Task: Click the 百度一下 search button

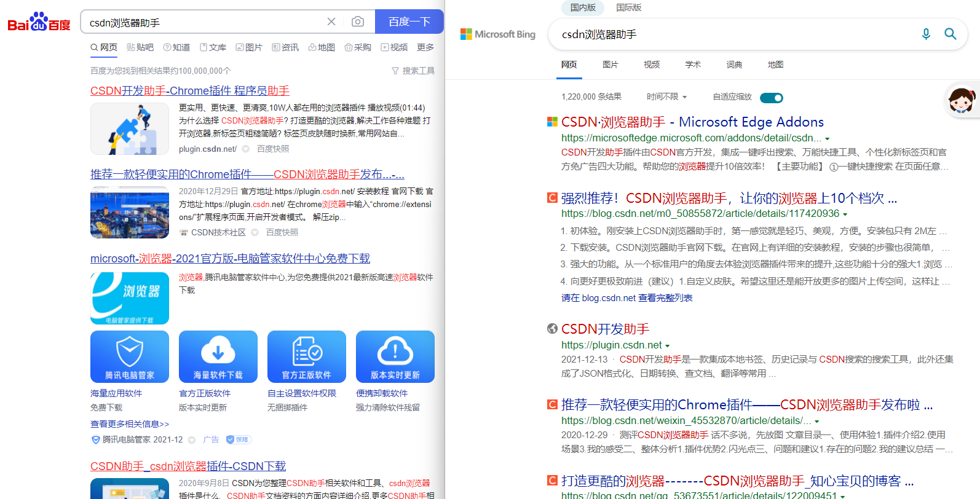Action: tap(409, 22)
